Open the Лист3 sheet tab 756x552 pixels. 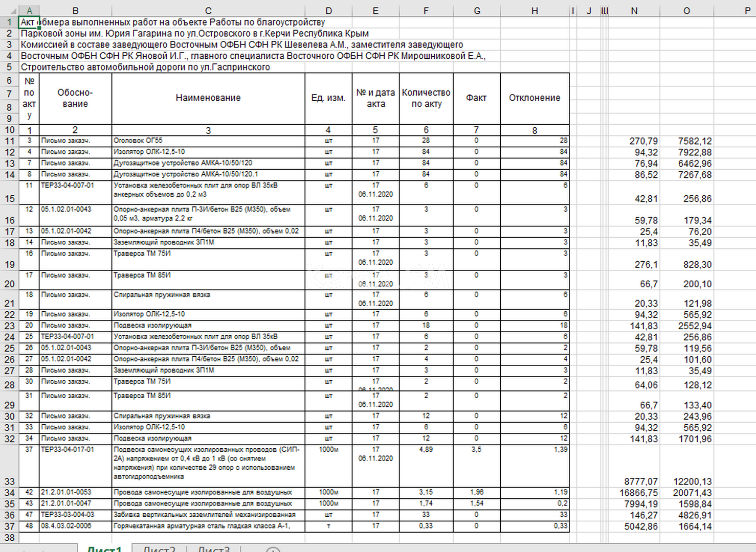[x=214, y=549]
